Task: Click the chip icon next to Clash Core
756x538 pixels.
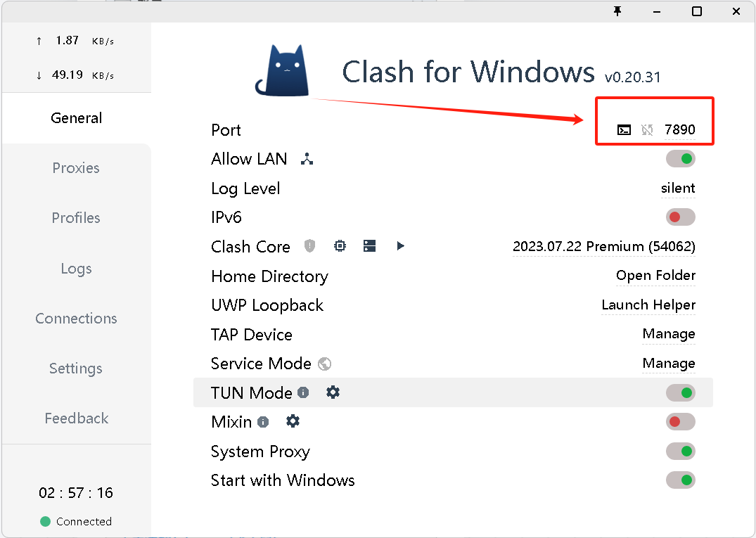Action: click(x=340, y=246)
